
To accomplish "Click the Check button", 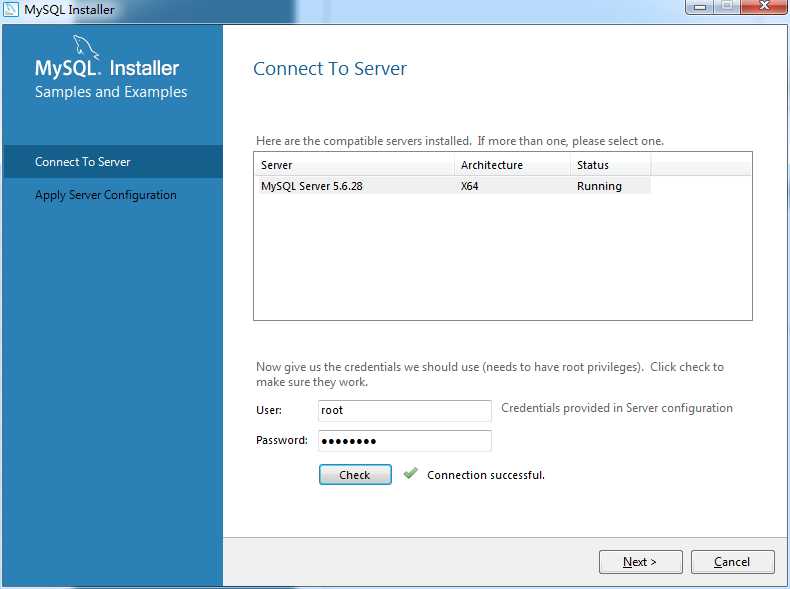I will tap(355, 475).
